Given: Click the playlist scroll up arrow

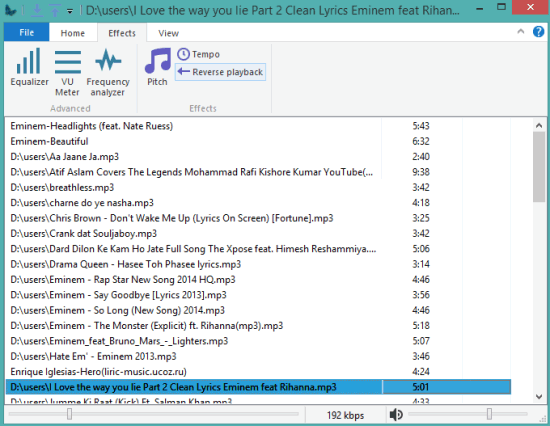Looking at the screenshot, I should coord(539,125).
